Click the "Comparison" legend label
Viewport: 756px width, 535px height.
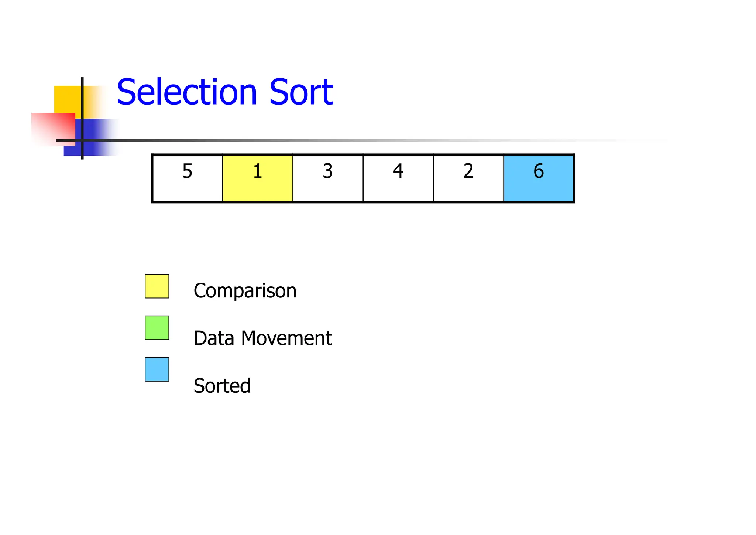click(245, 291)
